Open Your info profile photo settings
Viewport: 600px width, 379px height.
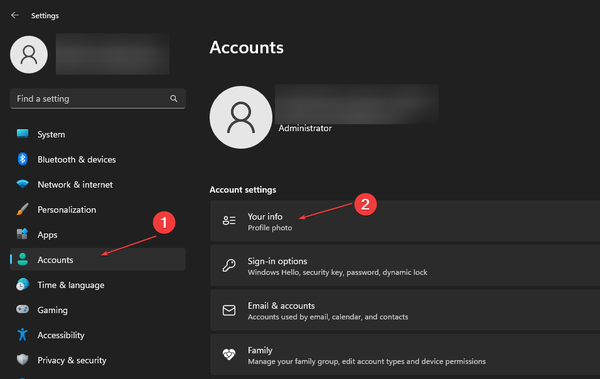(405, 221)
